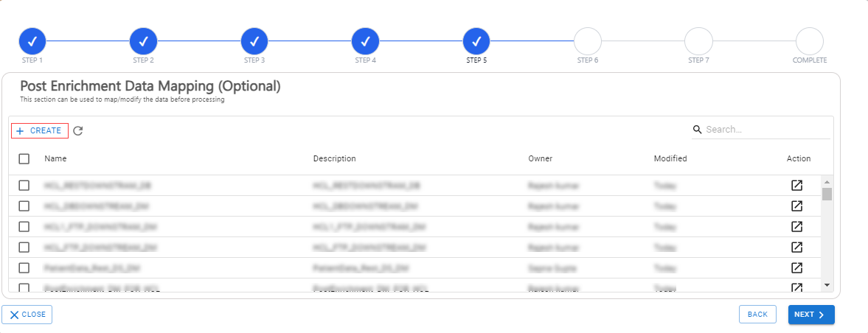
Task: Click the Create button
Action: 39,130
